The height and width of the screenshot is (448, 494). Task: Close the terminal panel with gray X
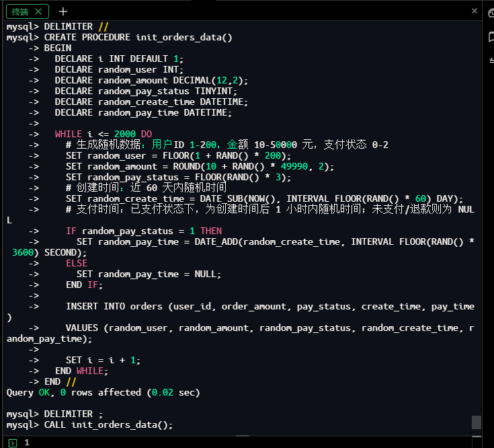(474, 11)
